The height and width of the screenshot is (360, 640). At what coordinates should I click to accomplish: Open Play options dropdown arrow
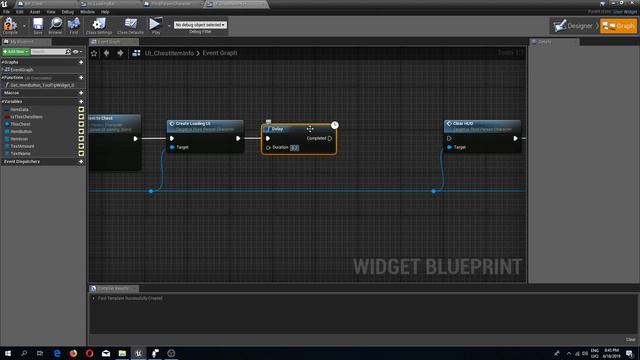[169, 26]
